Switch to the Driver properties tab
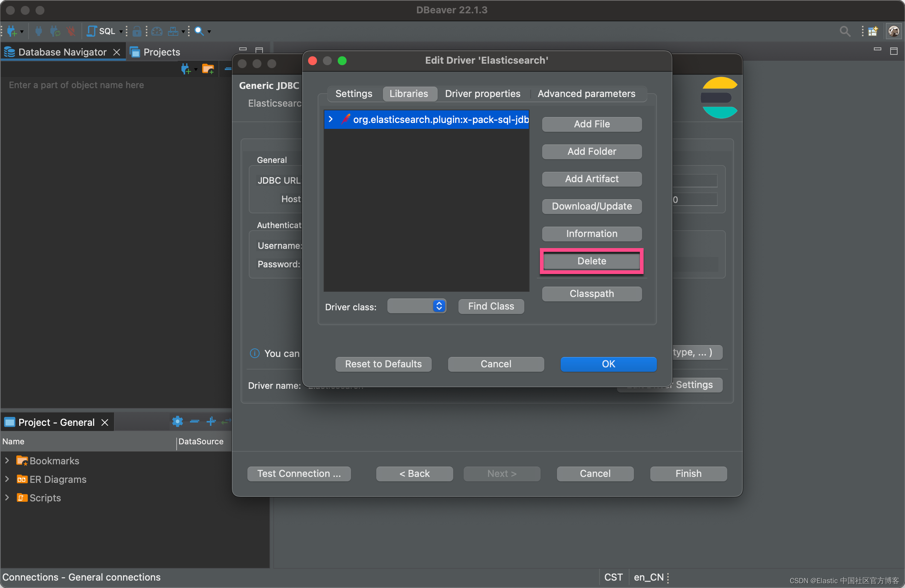 tap(482, 94)
